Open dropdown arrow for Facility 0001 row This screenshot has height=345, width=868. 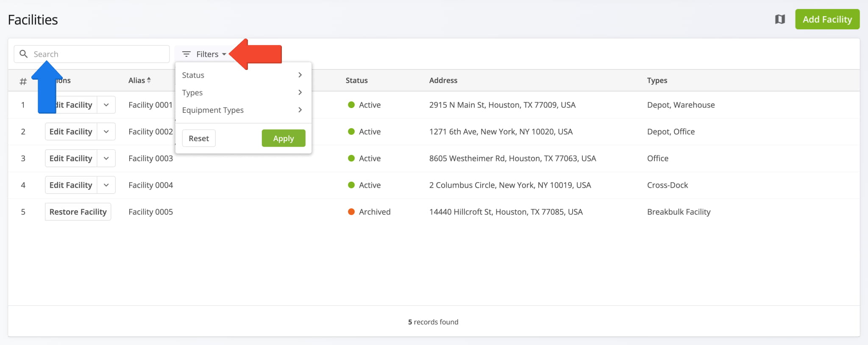[106, 105]
